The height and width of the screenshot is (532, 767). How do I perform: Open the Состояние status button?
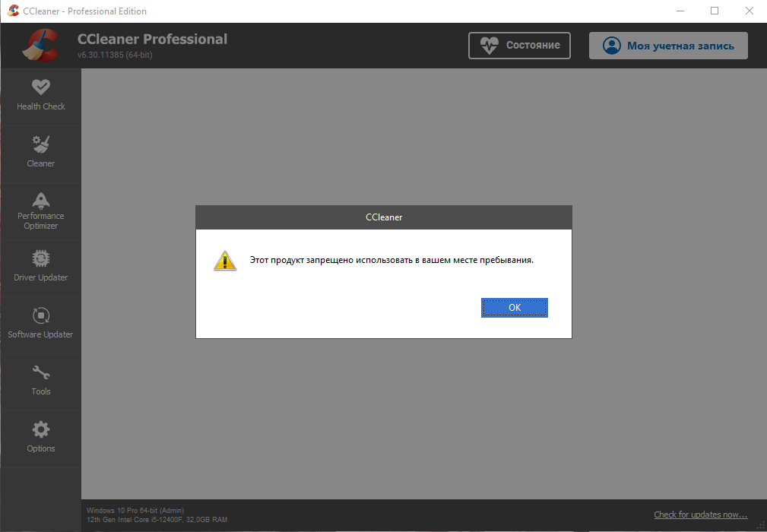point(519,46)
